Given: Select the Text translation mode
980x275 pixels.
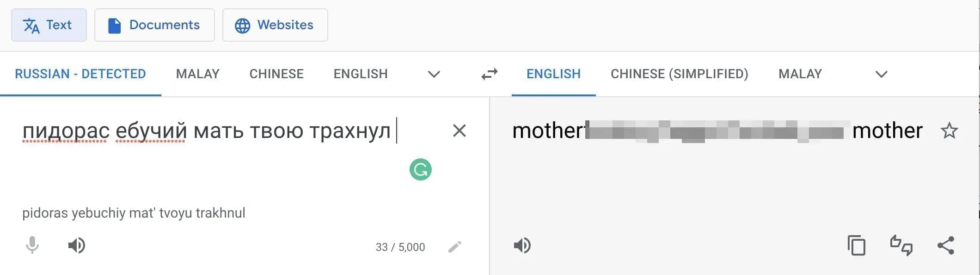Looking at the screenshot, I should pos(49,25).
